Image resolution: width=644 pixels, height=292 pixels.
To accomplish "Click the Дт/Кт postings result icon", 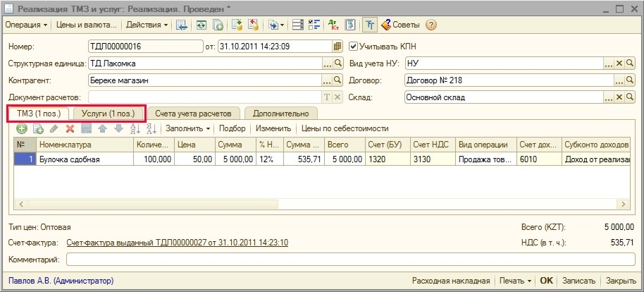I will (335, 25).
